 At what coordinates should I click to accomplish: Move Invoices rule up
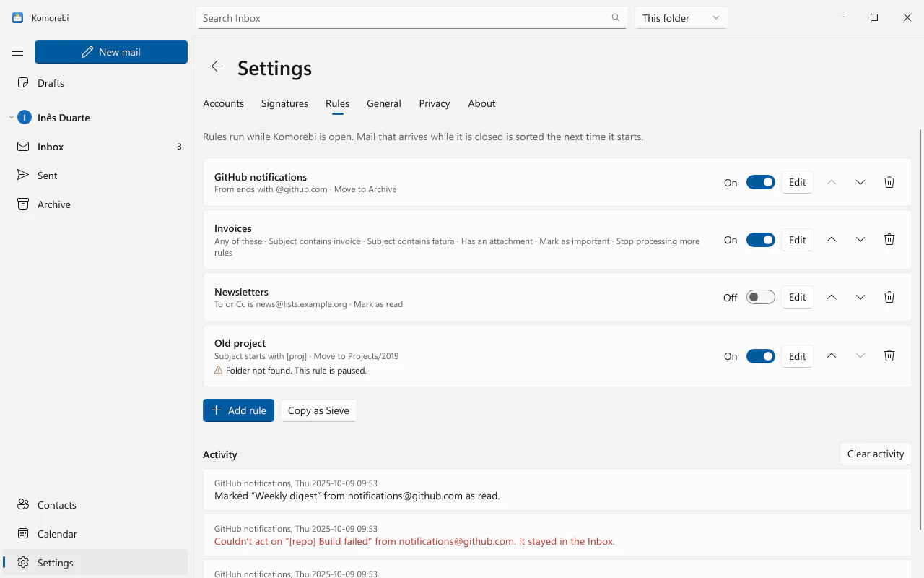click(x=832, y=240)
